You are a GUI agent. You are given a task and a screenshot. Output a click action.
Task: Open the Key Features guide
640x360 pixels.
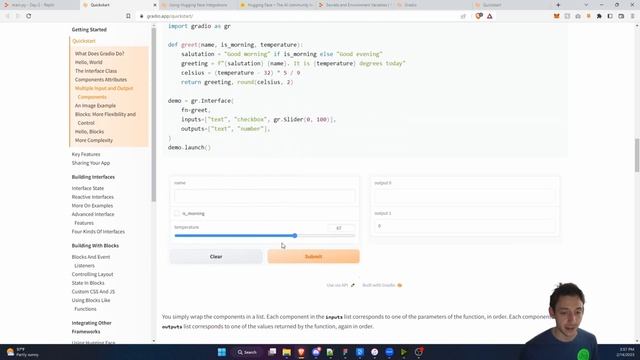tap(86, 154)
